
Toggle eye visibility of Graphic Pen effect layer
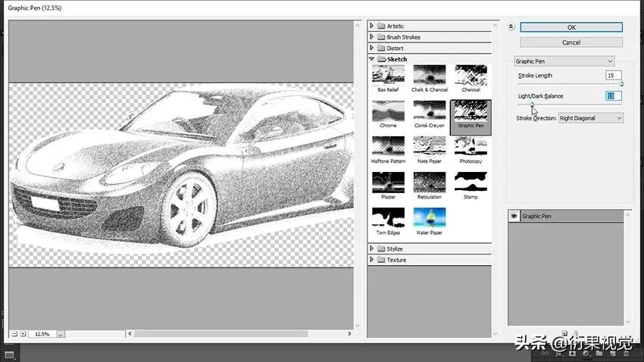pos(514,217)
